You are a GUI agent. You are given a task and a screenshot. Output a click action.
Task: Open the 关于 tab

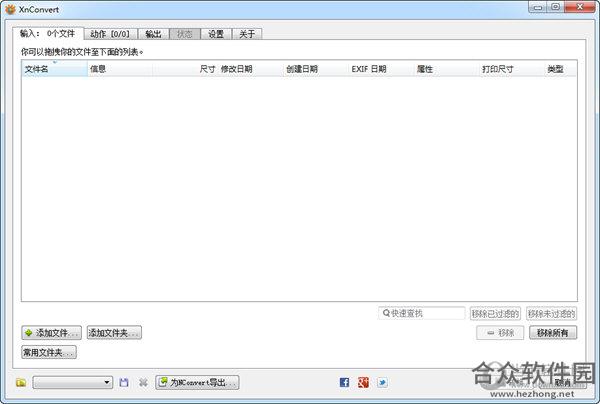point(247,34)
